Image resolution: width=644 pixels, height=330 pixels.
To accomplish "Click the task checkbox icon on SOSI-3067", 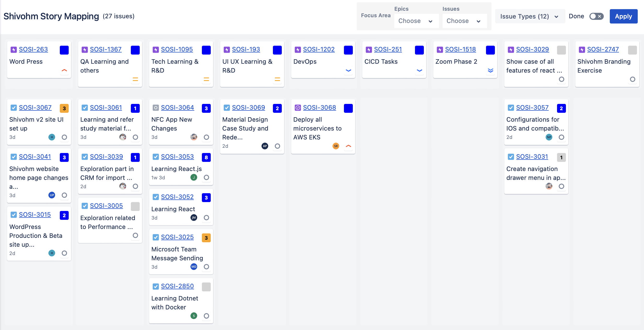I will point(14,108).
